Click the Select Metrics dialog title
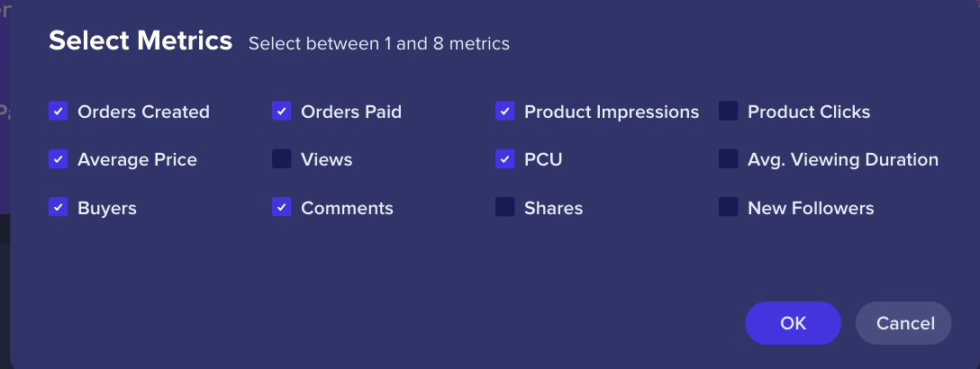This screenshot has width=980, height=369. point(141,40)
